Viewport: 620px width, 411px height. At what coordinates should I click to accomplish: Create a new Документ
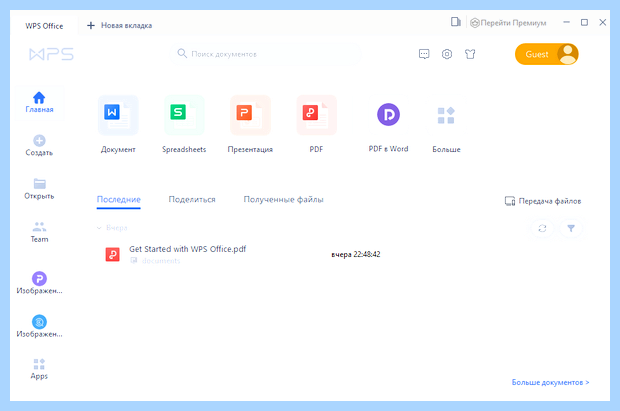tap(118, 124)
